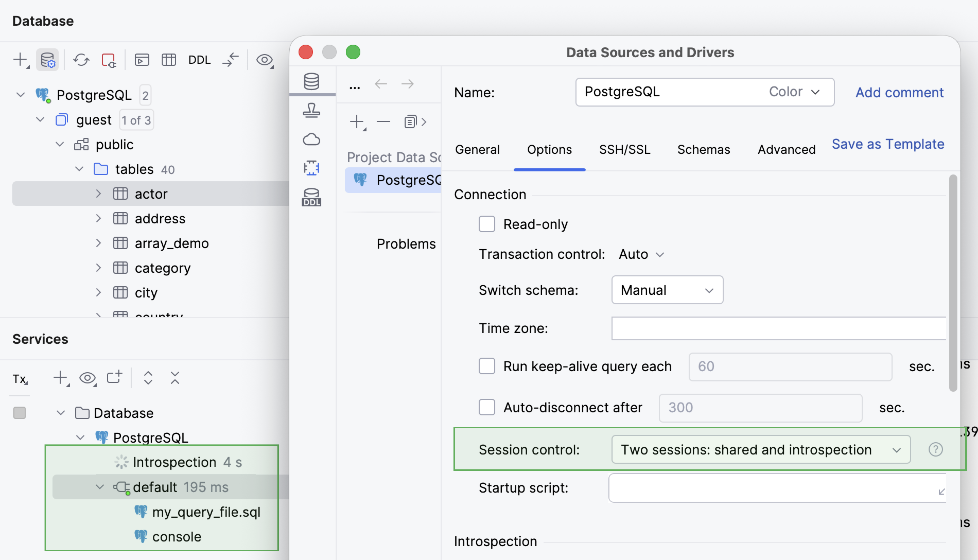Click the keep-alive seconds field showing 60
The height and width of the screenshot is (560, 978).
(790, 366)
